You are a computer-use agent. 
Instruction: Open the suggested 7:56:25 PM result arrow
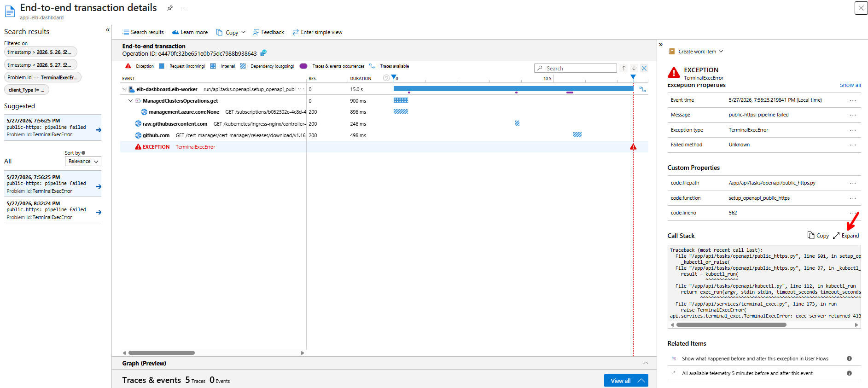click(99, 130)
